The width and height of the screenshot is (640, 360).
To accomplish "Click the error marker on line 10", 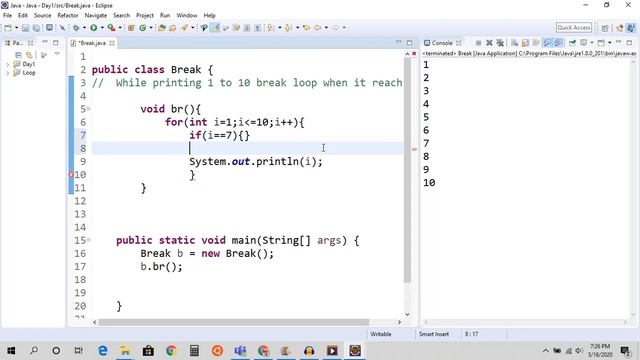I will [x=71, y=175].
